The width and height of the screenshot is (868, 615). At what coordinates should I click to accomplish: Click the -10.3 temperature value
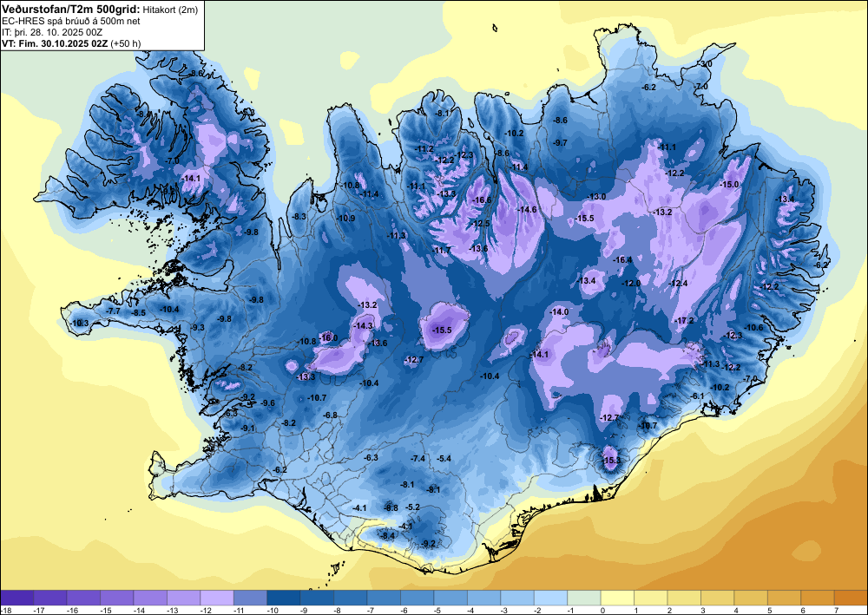point(79,323)
